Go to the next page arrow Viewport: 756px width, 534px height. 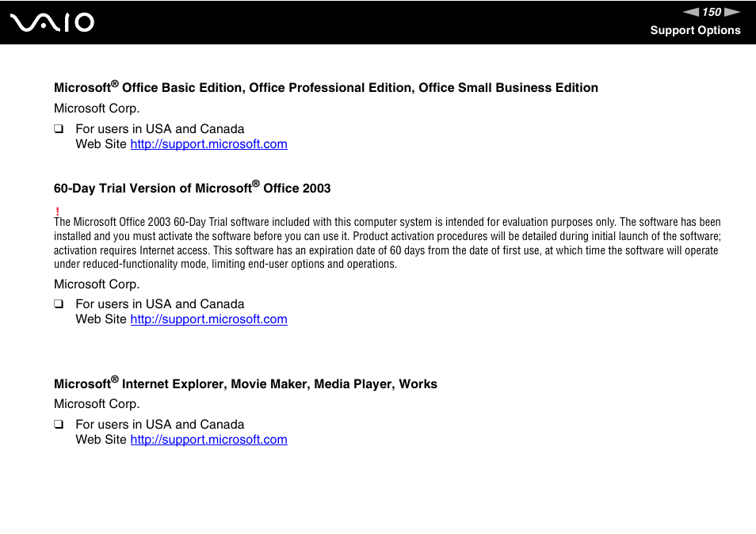[x=732, y=12]
